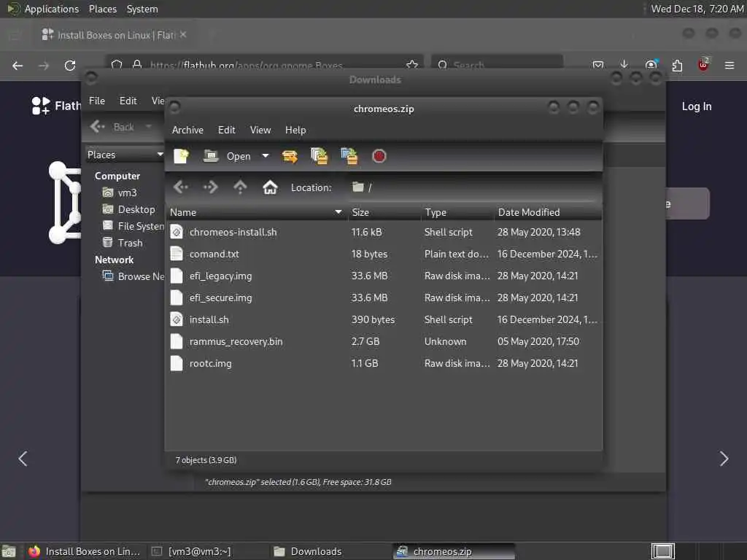Viewport: 747px width, 560px height.
Task: Click the show desktop icon in taskbar
Action: [x=9, y=551]
